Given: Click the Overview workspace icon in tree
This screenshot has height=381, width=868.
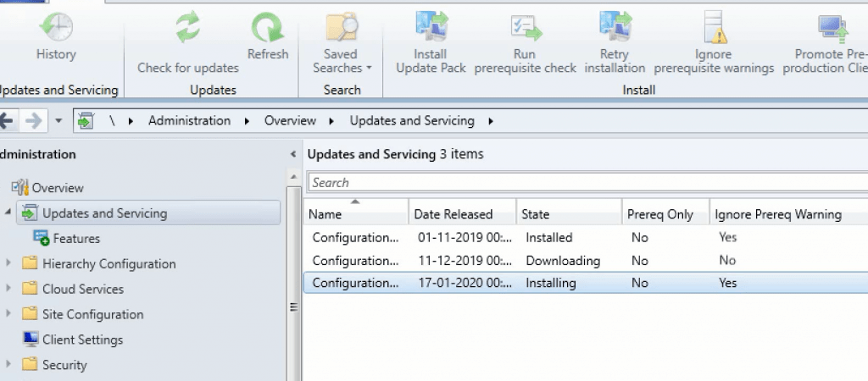Looking at the screenshot, I should 20,187.
